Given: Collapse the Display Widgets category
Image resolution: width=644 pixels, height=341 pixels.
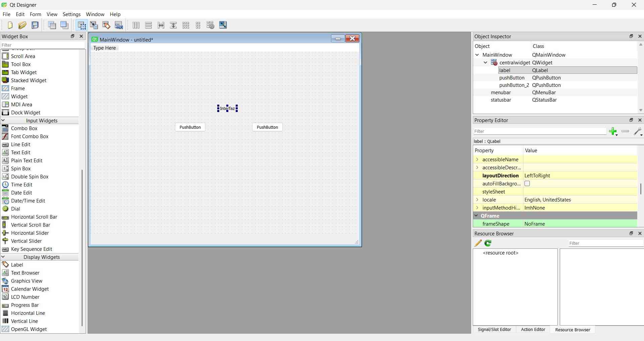Looking at the screenshot, I should tap(3, 257).
